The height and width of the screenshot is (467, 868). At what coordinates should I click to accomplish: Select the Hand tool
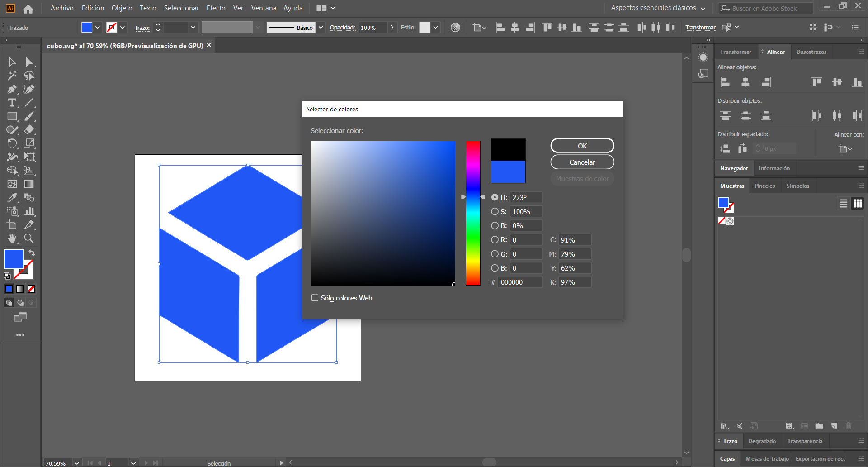(x=12, y=238)
